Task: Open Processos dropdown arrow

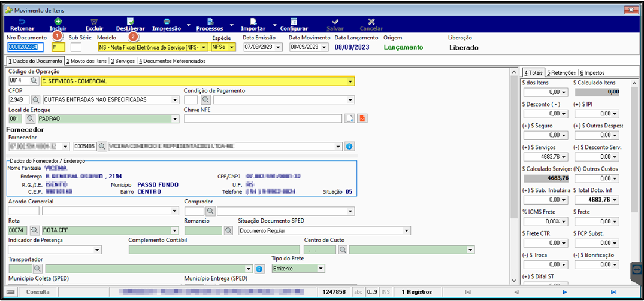Action: coord(232,25)
